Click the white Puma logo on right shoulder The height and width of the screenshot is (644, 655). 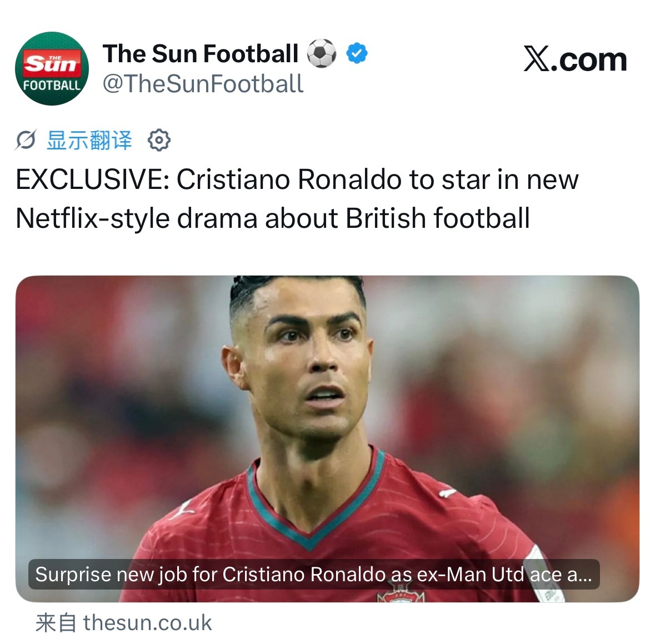448,491
